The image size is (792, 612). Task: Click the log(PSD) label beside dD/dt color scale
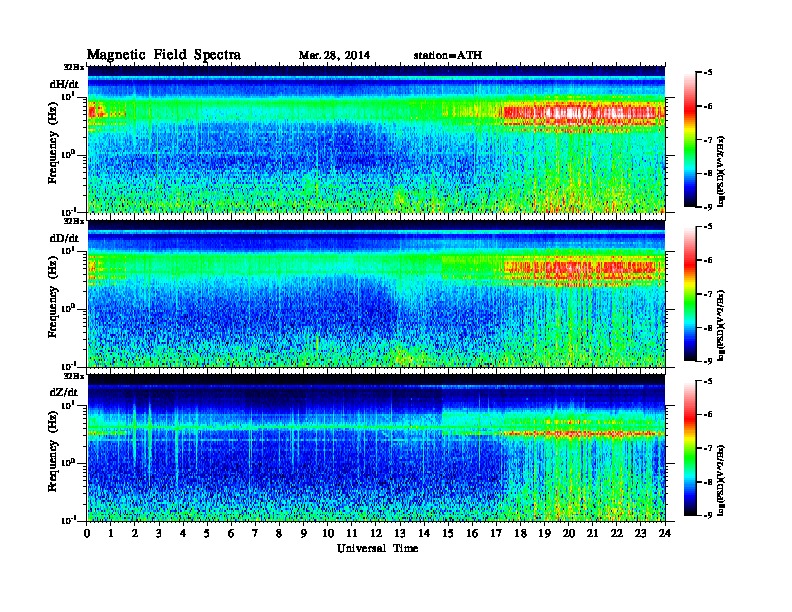[721, 325]
